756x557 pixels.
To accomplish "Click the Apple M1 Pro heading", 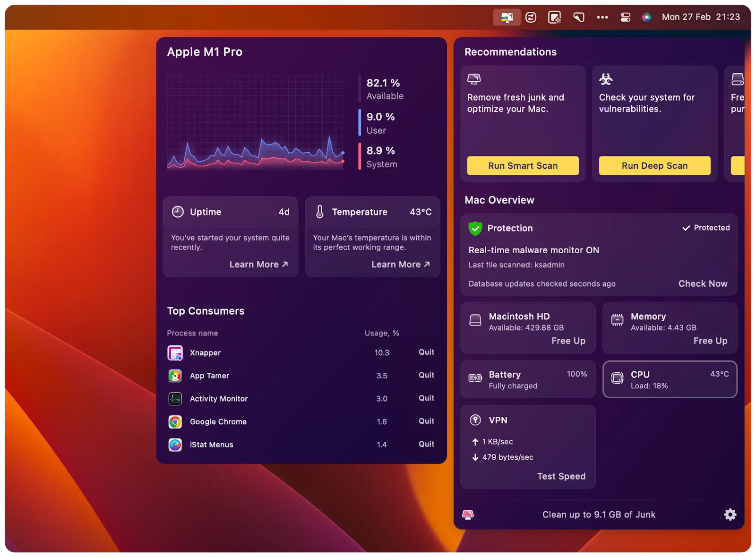I will (205, 52).
